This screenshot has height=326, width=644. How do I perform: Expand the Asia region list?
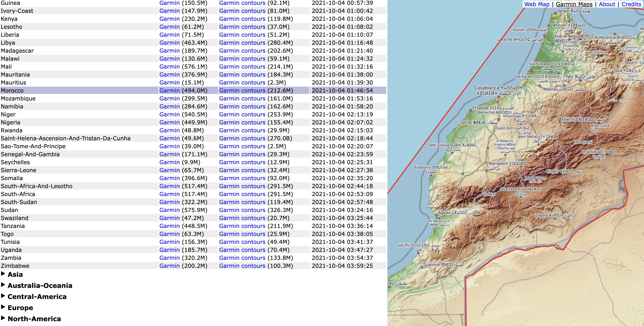point(15,274)
